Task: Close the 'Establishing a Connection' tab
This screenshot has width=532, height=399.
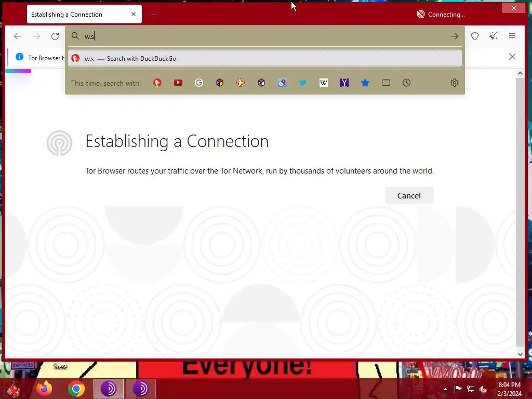Action: pyautogui.click(x=134, y=14)
